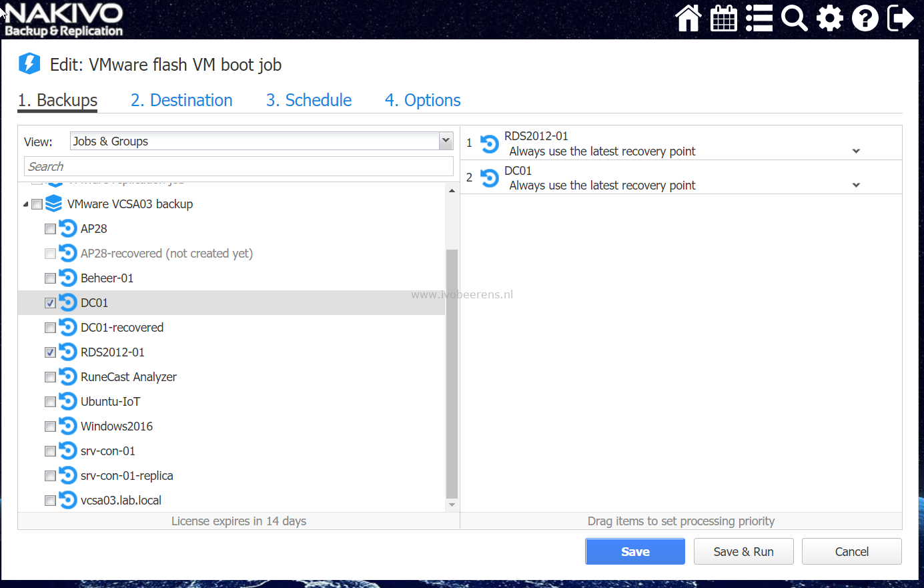Check the srv-con-01 checkbox
Viewport: 924px width, 588px height.
tap(50, 451)
